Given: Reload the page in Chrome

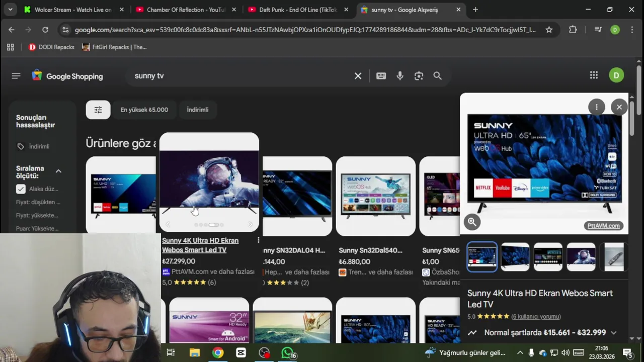Looking at the screenshot, I should [45, 30].
